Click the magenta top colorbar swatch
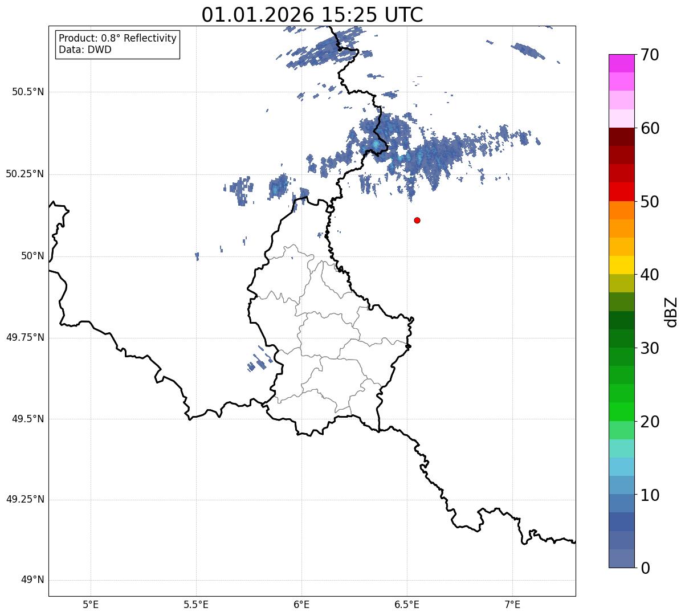Screen dimensions: 685x616 pos(621,63)
